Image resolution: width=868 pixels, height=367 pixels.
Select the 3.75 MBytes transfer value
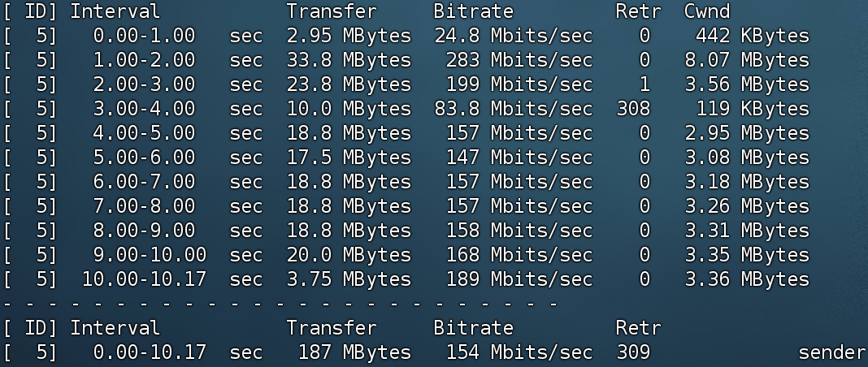pos(349,279)
